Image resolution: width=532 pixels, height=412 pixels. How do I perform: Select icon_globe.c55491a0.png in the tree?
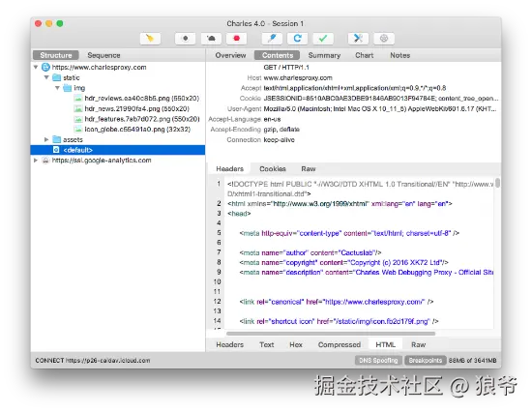[137, 130]
